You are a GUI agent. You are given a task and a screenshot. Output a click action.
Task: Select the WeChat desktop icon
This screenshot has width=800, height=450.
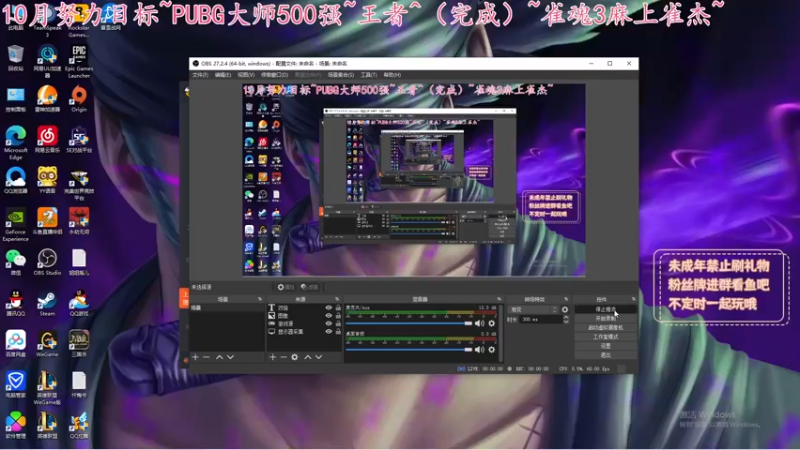[16, 262]
